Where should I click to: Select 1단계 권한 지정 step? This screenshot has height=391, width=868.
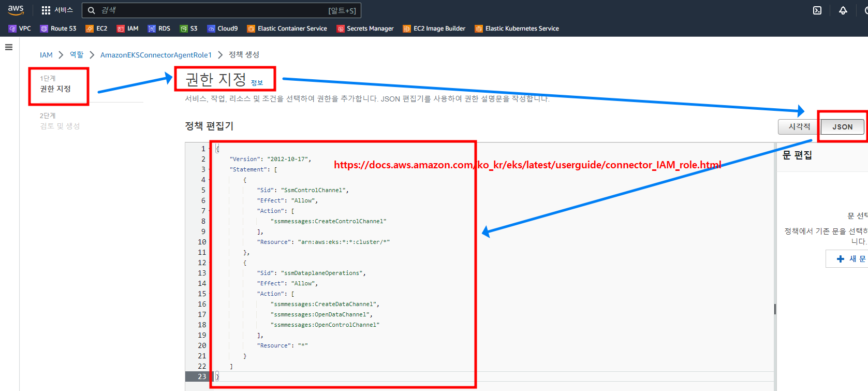pos(55,84)
